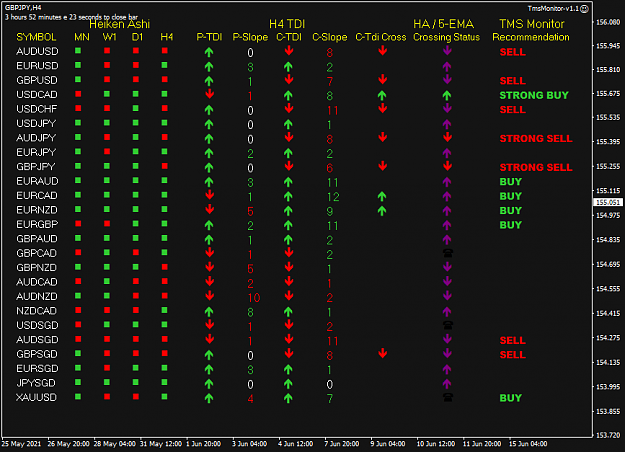Click the purple up arrow in the GBPAUD row
The image size is (625, 452).
(x=447, y=239)
